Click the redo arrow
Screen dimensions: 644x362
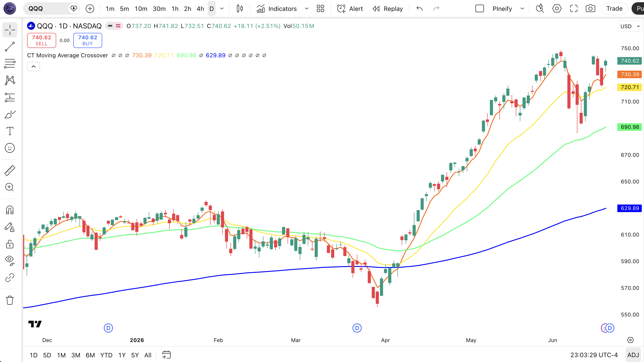click(436, 8)
